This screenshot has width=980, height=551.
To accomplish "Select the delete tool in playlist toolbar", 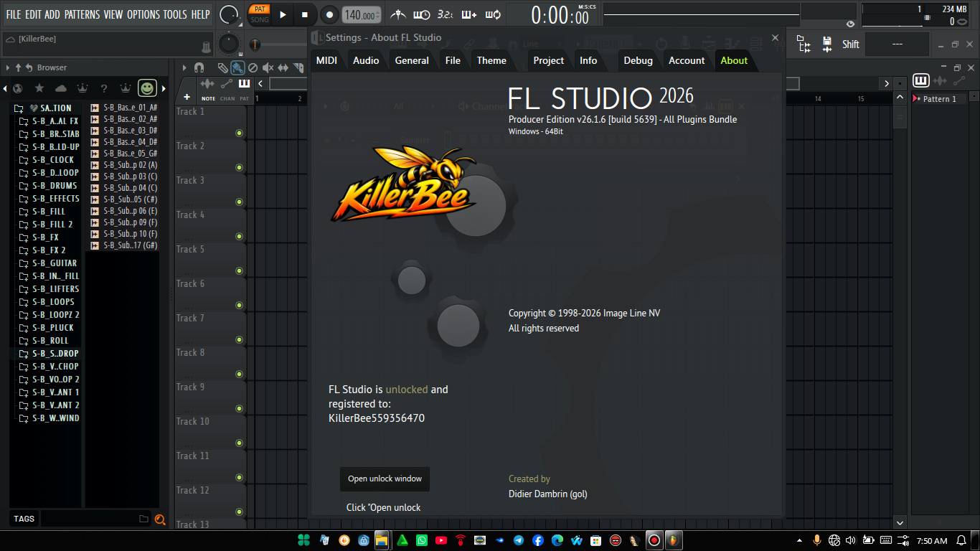I will coord(253,67).
